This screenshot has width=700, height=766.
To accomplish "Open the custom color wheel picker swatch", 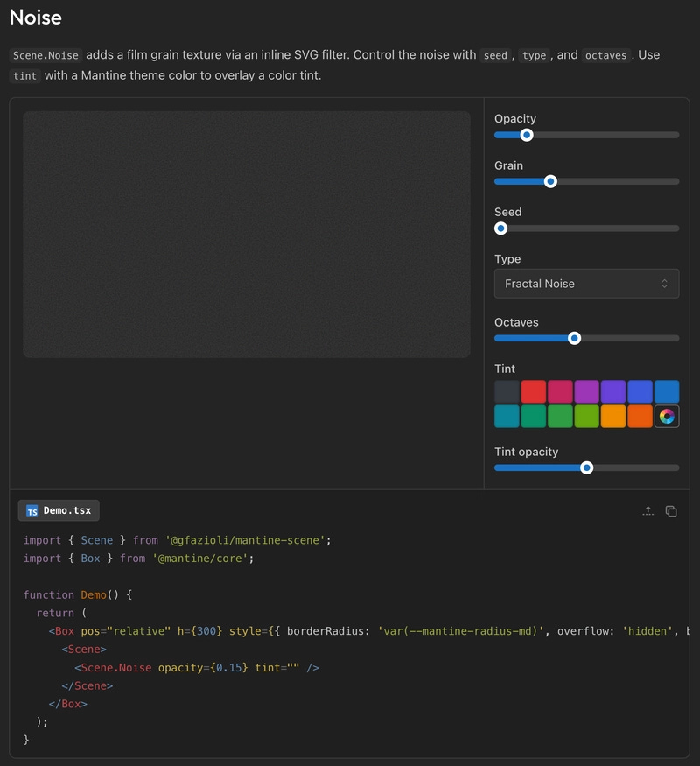I will tap(667, 416).
